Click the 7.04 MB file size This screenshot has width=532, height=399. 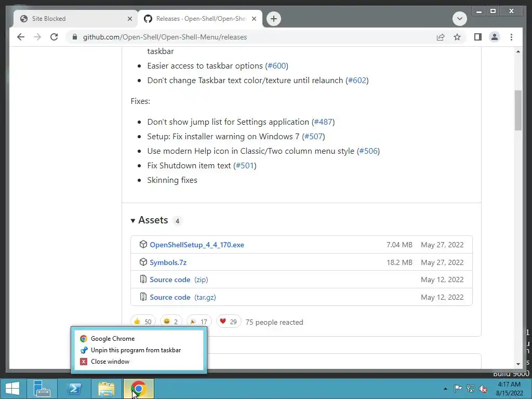point(400,245)
